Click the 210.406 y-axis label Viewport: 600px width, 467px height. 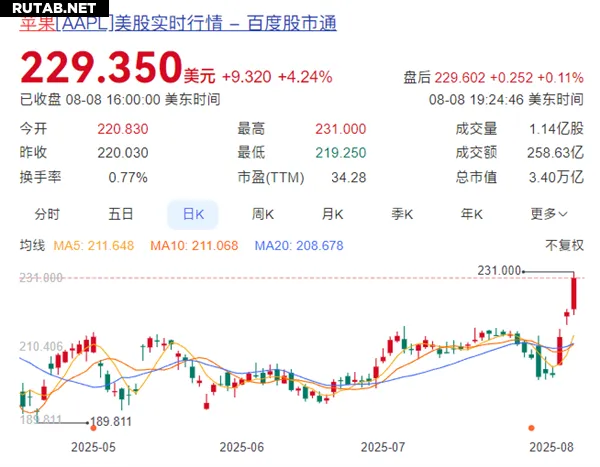(41, 346)
